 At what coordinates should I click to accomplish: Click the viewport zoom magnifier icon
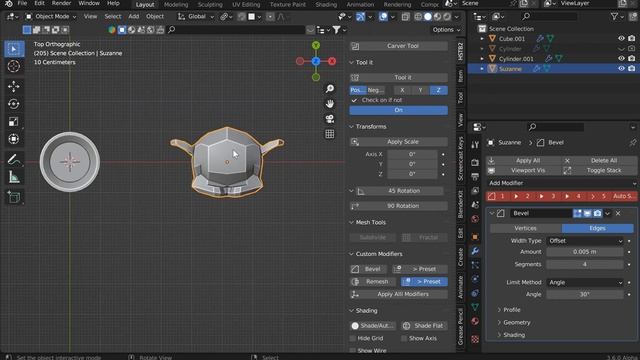(x=330, y=89)
